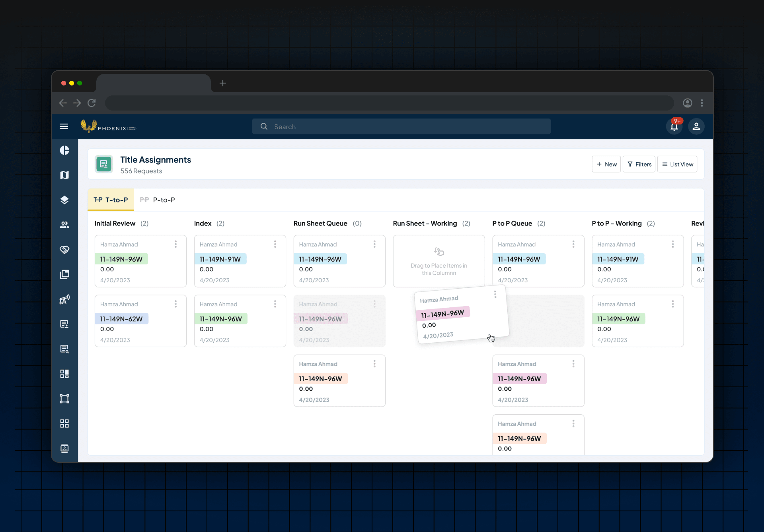Viewport: 764px width, 532px height.
Task: Open the layers sidebar icon
Action: pos(64,200)
